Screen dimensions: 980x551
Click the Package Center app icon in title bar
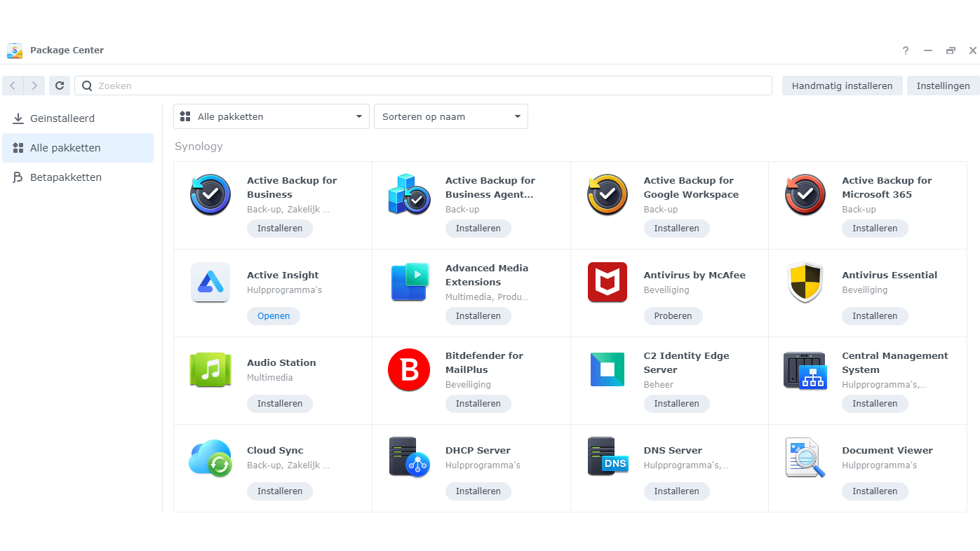click(15, 50)
